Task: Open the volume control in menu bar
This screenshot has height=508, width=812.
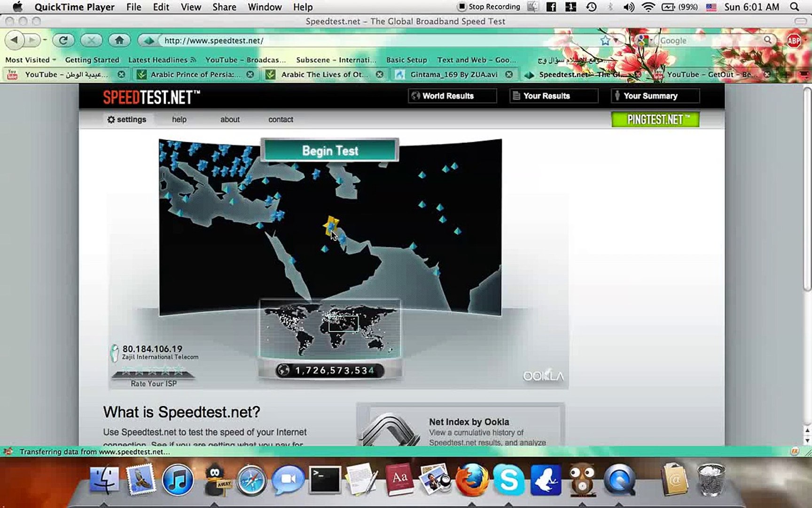Action: [628, 7]
